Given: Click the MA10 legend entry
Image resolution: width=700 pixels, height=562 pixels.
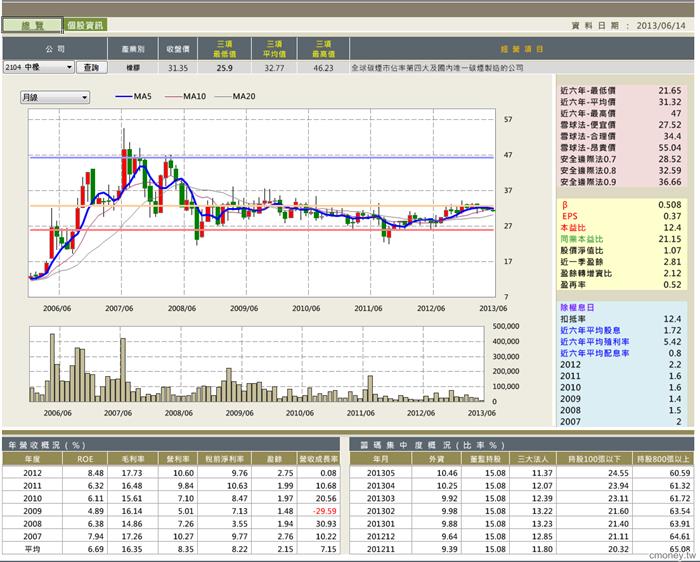Looking at the screenshot, I should pyautogui.click(x=185, y=96).
